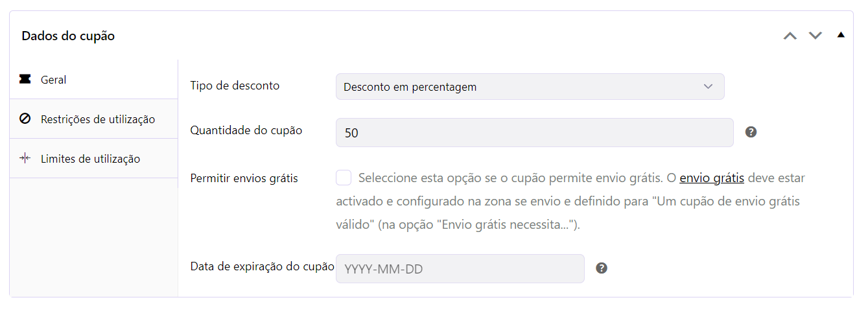
Task: Click the Dados do cupão panel heading
Action: (x=68, y=36)
